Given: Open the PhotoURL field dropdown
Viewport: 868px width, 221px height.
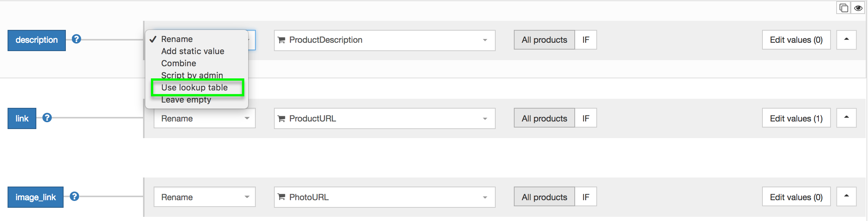Looking at the screenshot, I should [384, 197].
